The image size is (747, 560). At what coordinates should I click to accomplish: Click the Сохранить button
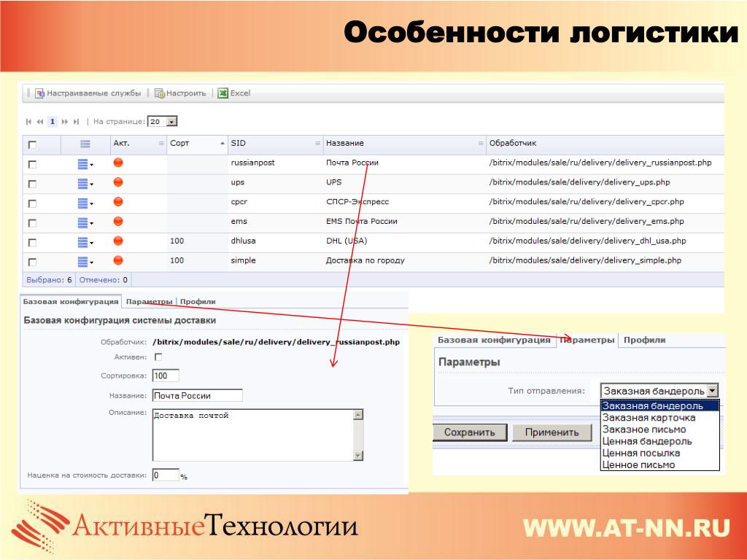pyautogui.click(x=470, y=432)
